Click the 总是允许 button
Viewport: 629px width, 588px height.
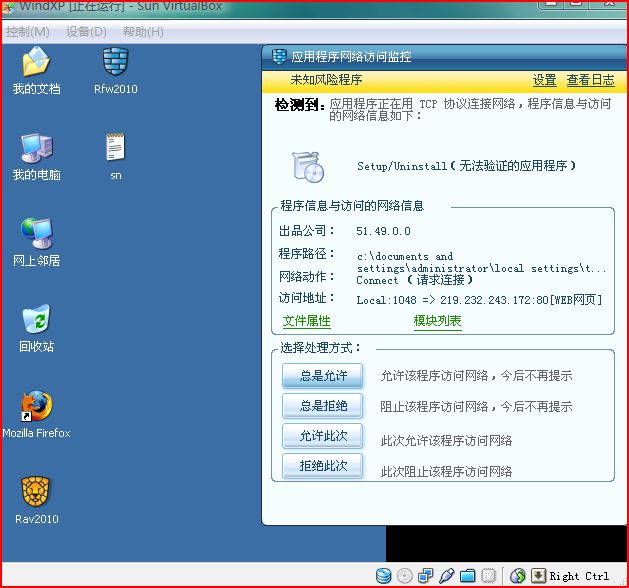tap(323, 376)
